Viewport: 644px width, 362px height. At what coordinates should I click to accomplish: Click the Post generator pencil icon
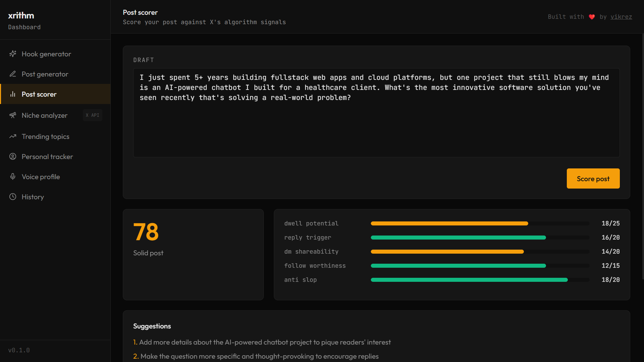pyautogui.click(x=13, y=74)
